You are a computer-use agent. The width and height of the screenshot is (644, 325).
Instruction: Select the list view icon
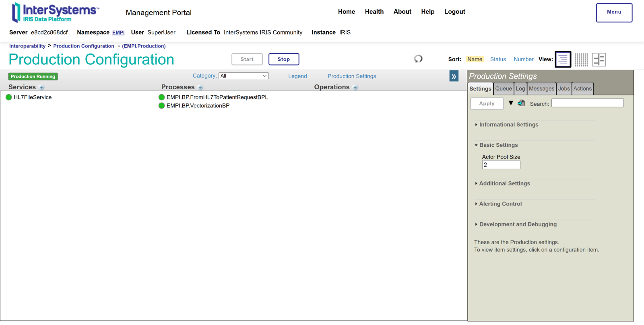click(563, 60)
